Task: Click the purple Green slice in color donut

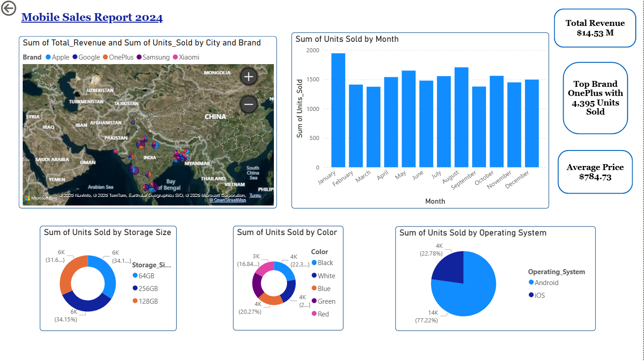Action: pyautogui.click(x=257, y=286)
